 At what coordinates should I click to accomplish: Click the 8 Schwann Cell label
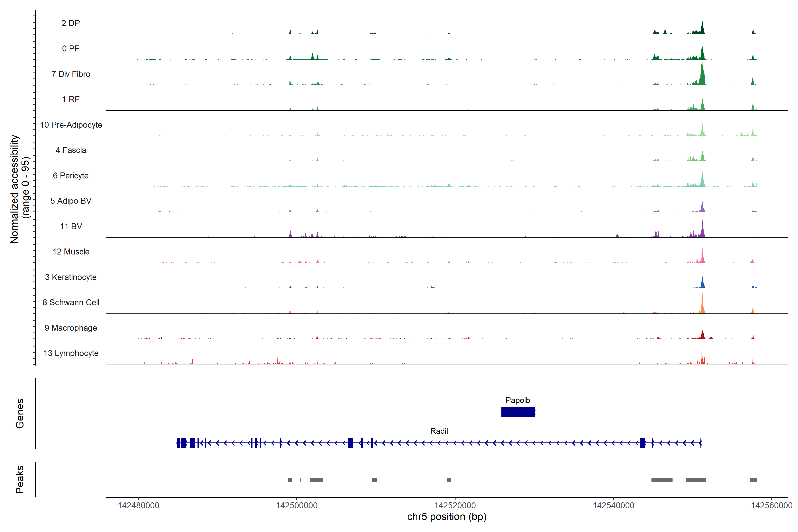pos(71,302)
